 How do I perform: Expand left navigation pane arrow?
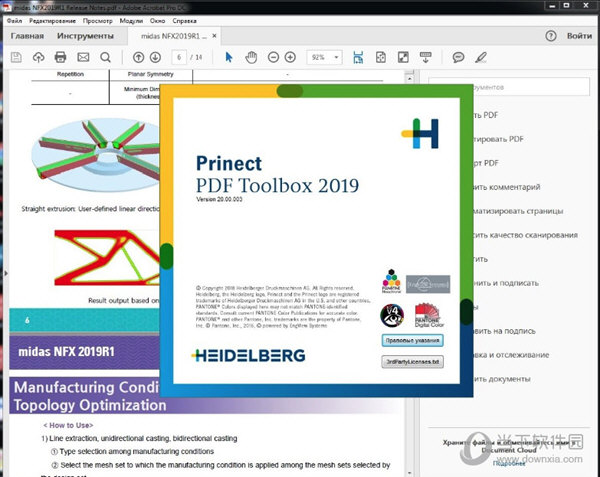tap(5, 273)
